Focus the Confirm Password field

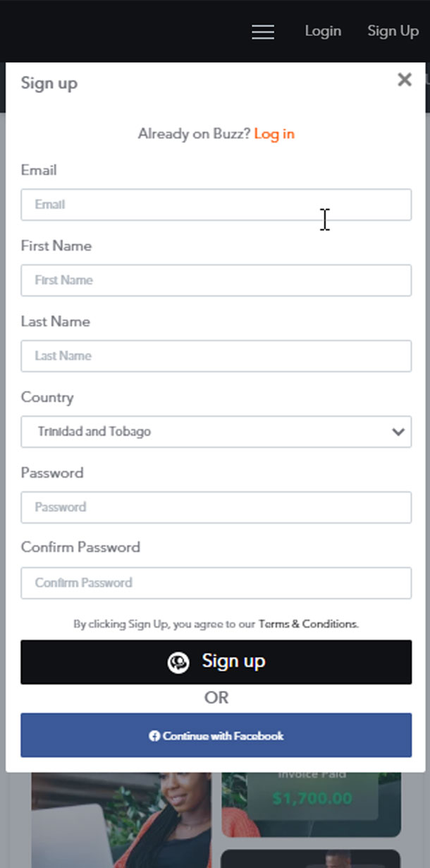(216, 583)
